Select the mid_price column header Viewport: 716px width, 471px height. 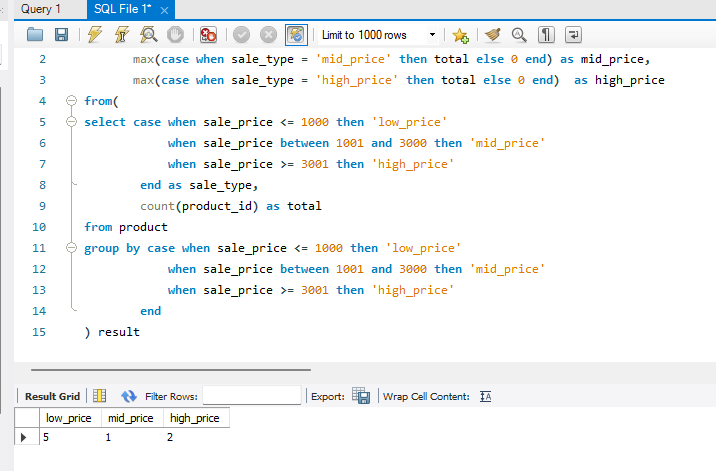[x=132, y=418]
